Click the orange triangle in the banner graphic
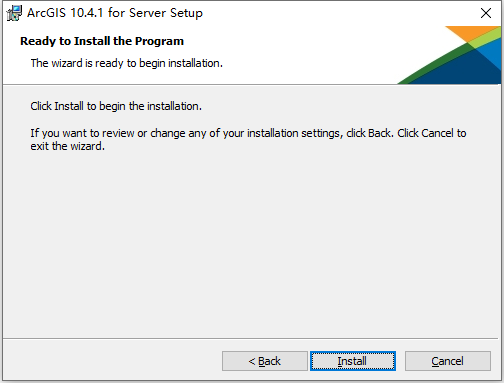Image resolution: width=504 pixels, height=383 pixels. pyautogui.click(x=470, y=33)
